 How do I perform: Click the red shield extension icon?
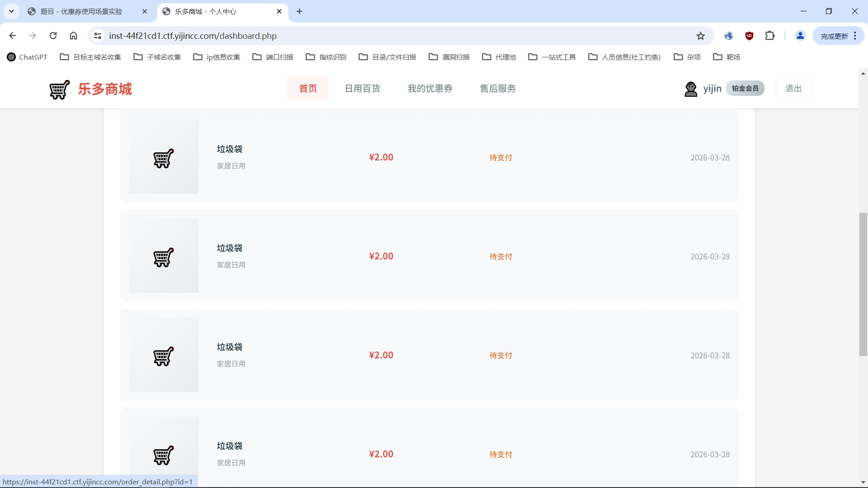pos(749,36)
